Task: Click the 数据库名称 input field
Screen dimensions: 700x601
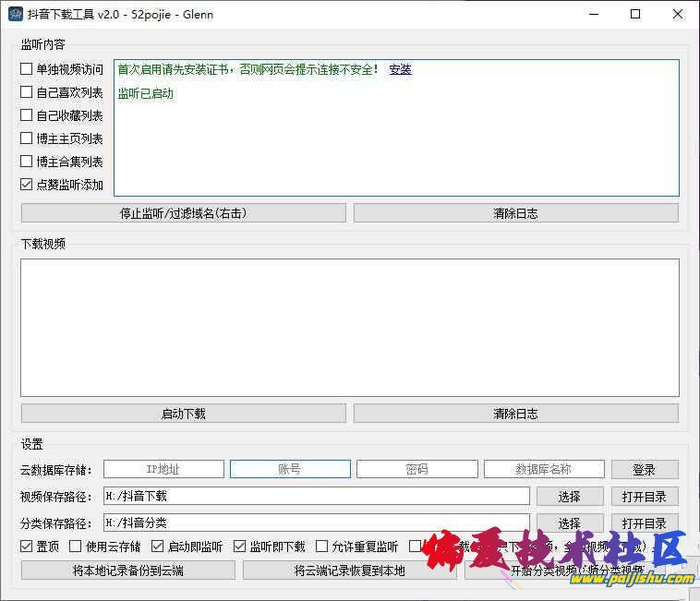Action: (544, 469)
